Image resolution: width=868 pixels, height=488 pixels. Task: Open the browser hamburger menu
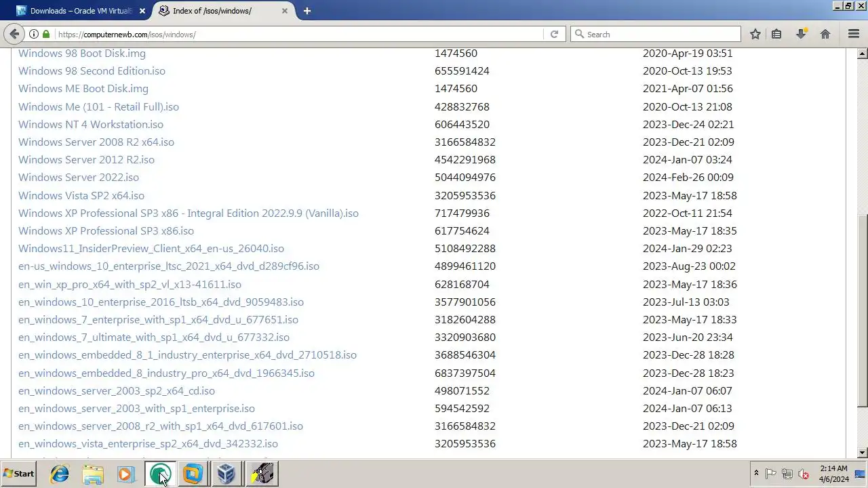(854, 34)
